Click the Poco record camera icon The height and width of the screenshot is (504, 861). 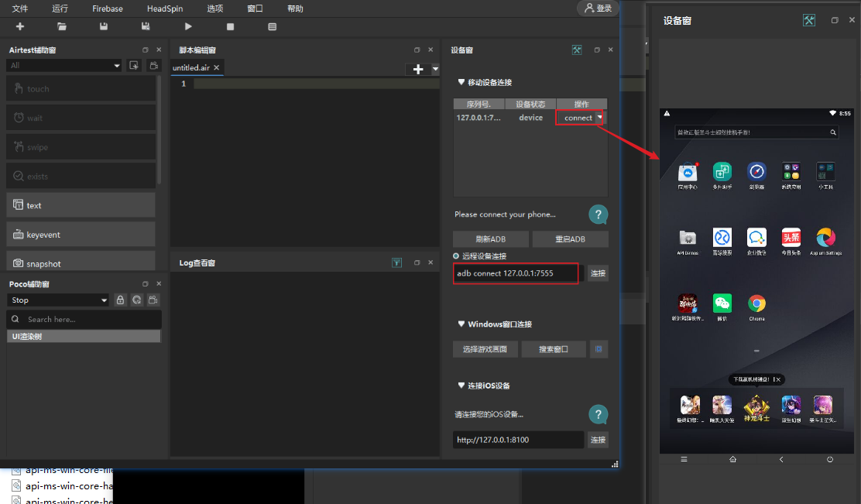tap(153, 300)
